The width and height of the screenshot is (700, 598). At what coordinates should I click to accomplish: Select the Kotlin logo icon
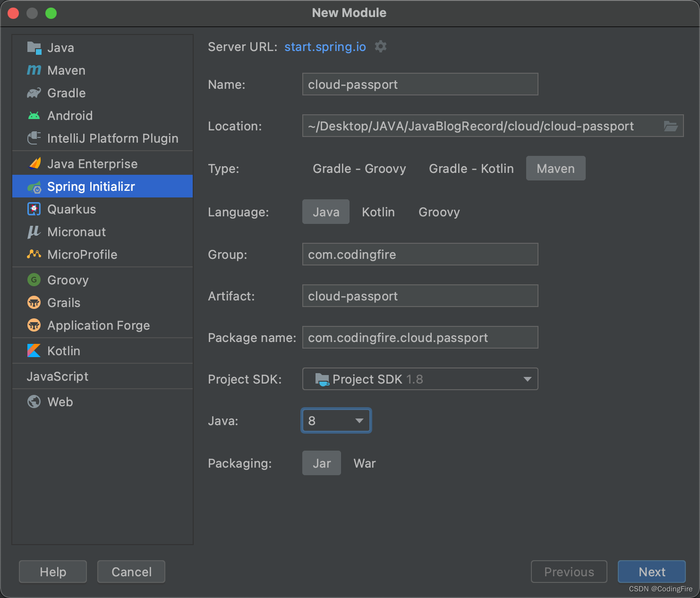[34, 351]
